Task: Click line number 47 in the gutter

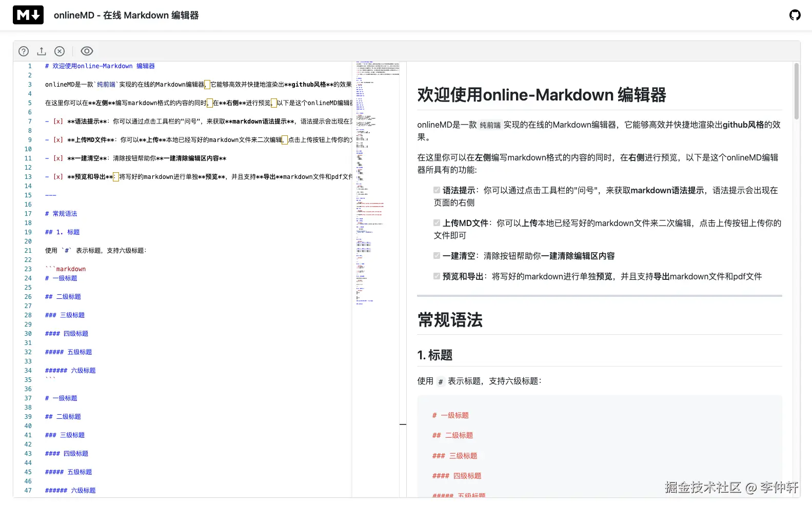Action: 28,491
